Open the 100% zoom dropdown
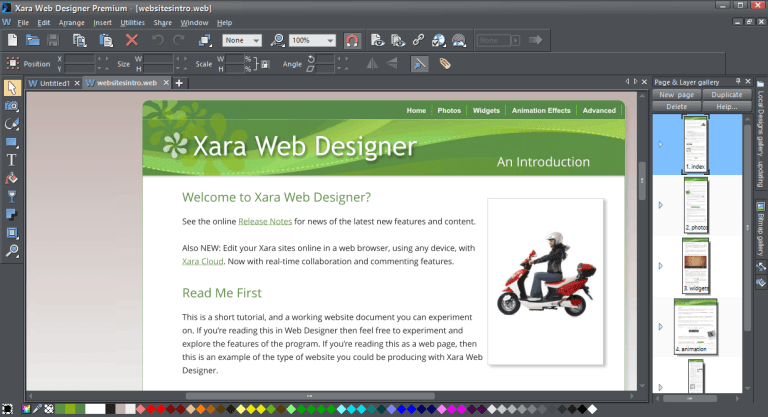This screenshot has height=417, width=768. (312, 40)
